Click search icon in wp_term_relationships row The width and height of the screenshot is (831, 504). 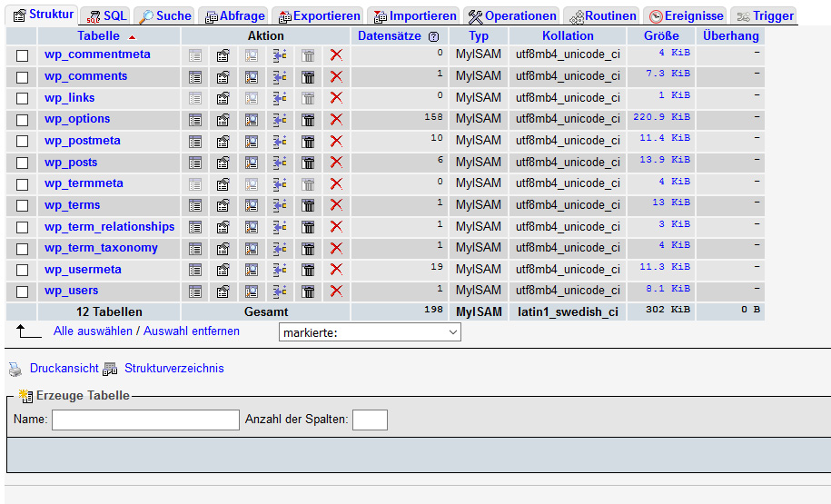click(x=252, y=227)
